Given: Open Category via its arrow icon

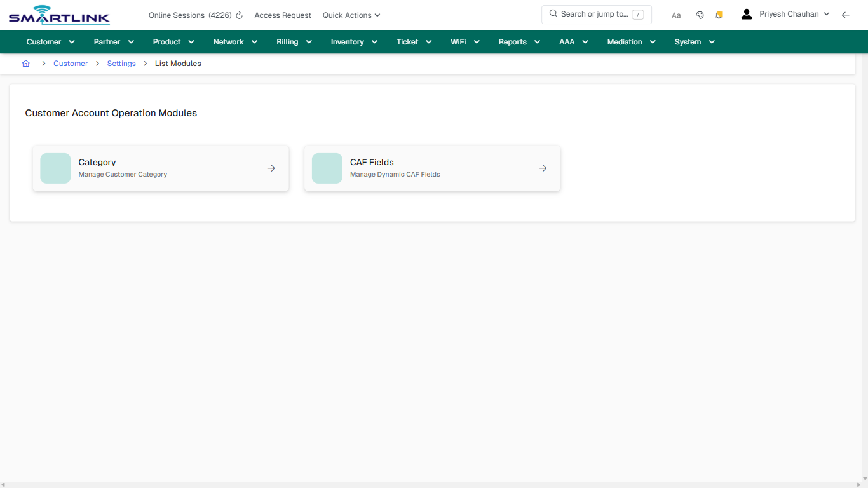Looking at the screenshot, I should tap(271, 168).
